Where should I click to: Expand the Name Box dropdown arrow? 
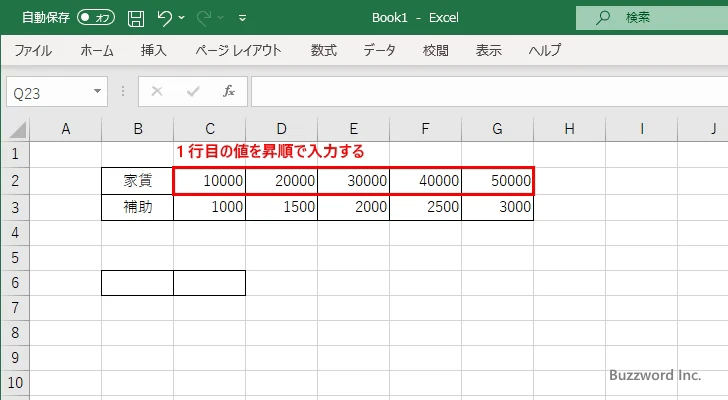[x=97, y=91]
